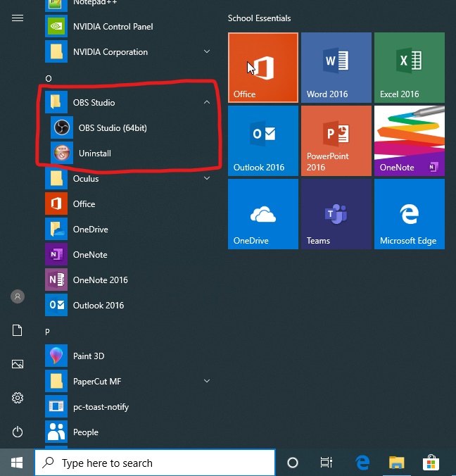The image size is (456, 476).
Task: Launch OBS Studio (64bit) via its icon
Action: click(62, 127)
